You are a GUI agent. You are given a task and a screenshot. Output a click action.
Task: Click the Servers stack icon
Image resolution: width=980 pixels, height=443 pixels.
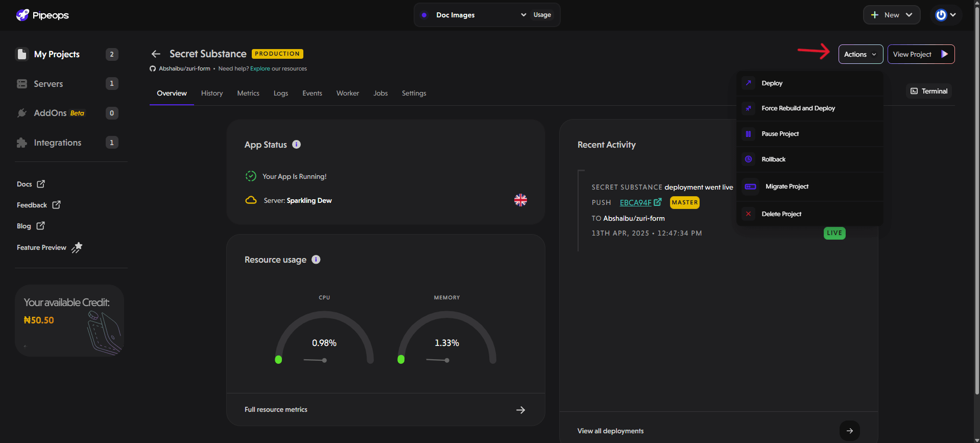(22, 84)
